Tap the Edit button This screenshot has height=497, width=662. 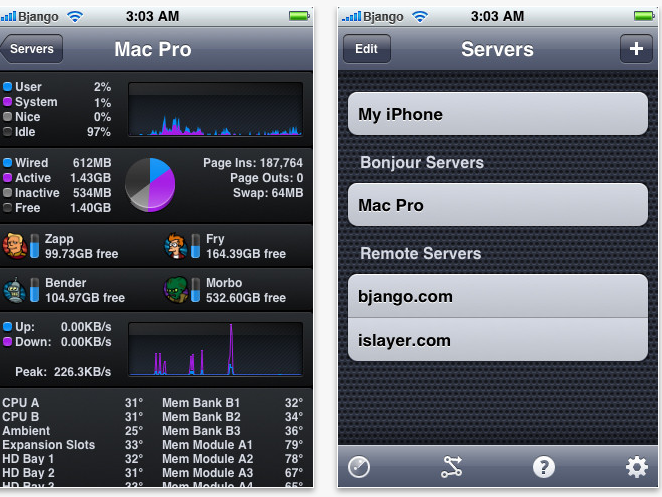(366, 49)
